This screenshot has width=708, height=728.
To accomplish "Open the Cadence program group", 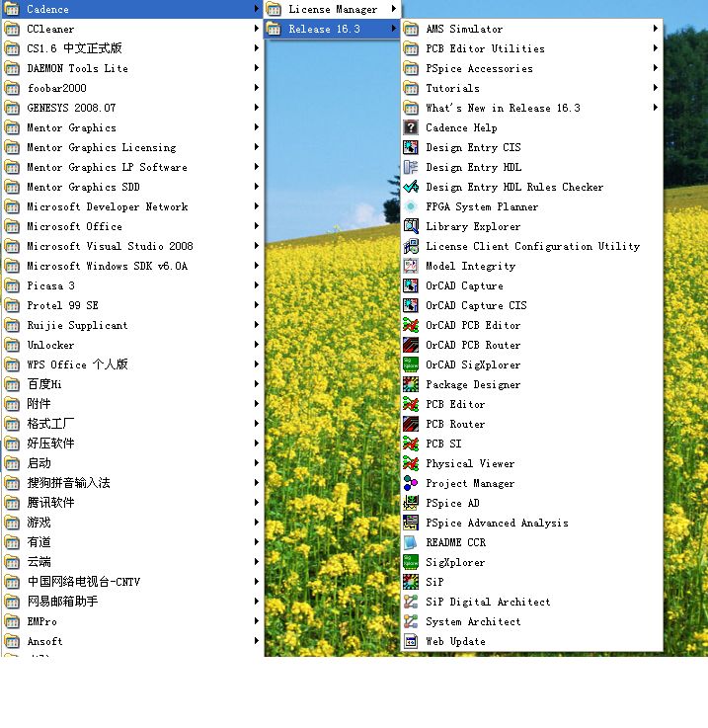I will tap(132, 9).
